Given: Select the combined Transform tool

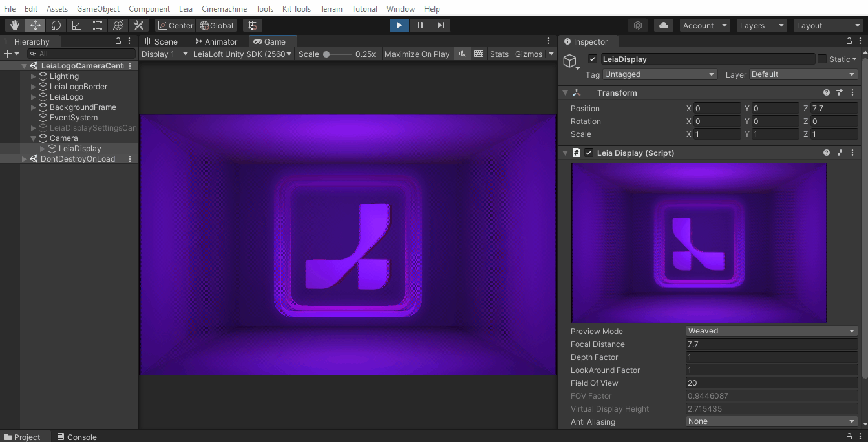Looking at the screenshot, I should click(118, 25).
